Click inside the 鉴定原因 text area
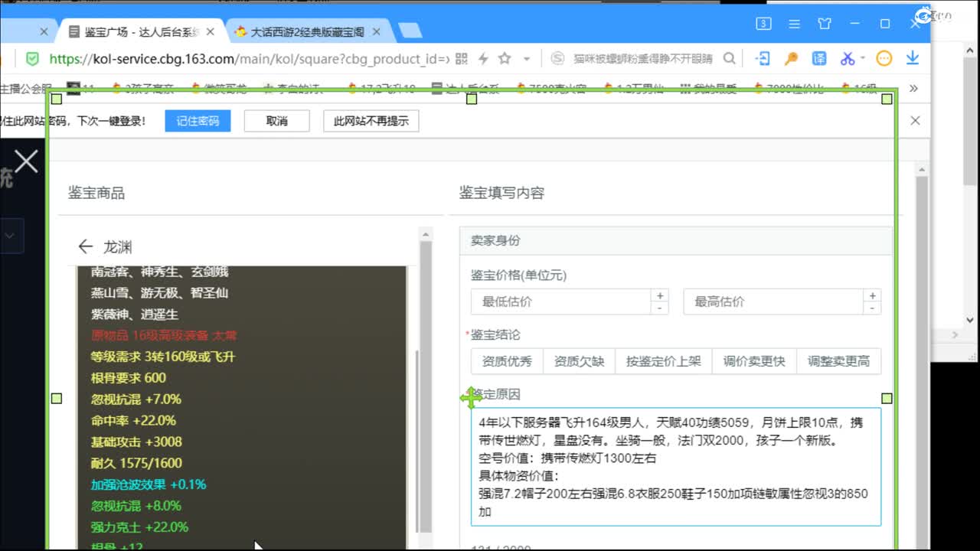Image resolution: width=980 pixels, height=551 pixels. (676, 467)
